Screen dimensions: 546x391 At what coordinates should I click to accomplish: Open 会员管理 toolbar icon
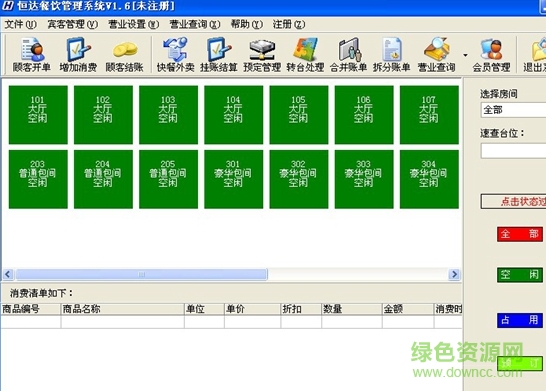pos(491,55)
